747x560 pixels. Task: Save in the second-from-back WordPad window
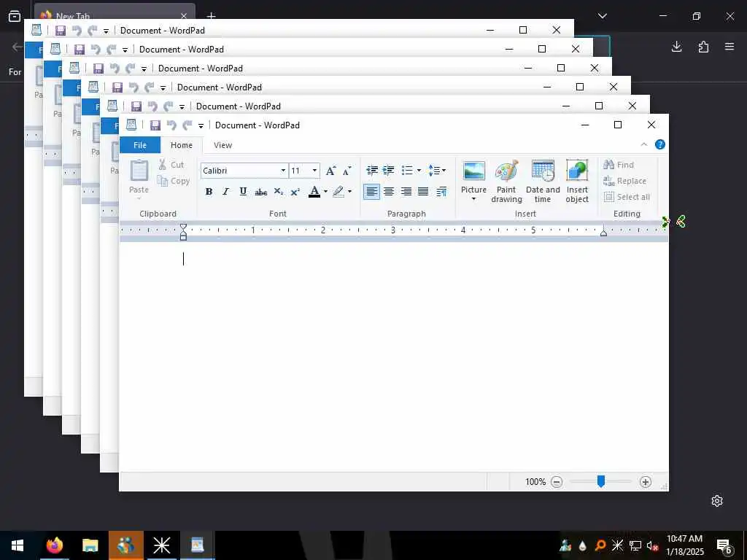(x=79, y=49)
